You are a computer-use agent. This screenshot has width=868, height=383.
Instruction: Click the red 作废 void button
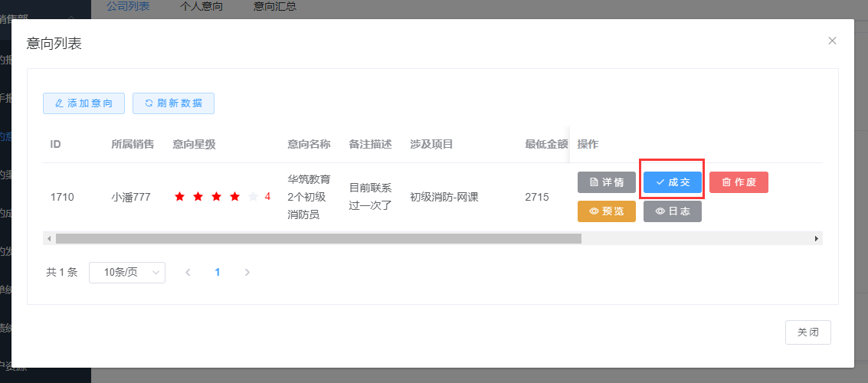pyautogui.click(x=739, y=182)
